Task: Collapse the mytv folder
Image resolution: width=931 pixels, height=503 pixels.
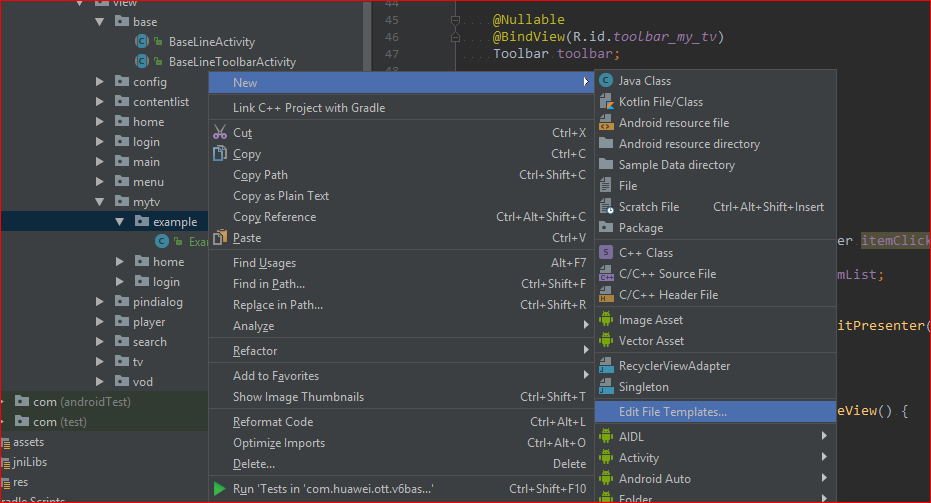Action: [x=100, y=202]
